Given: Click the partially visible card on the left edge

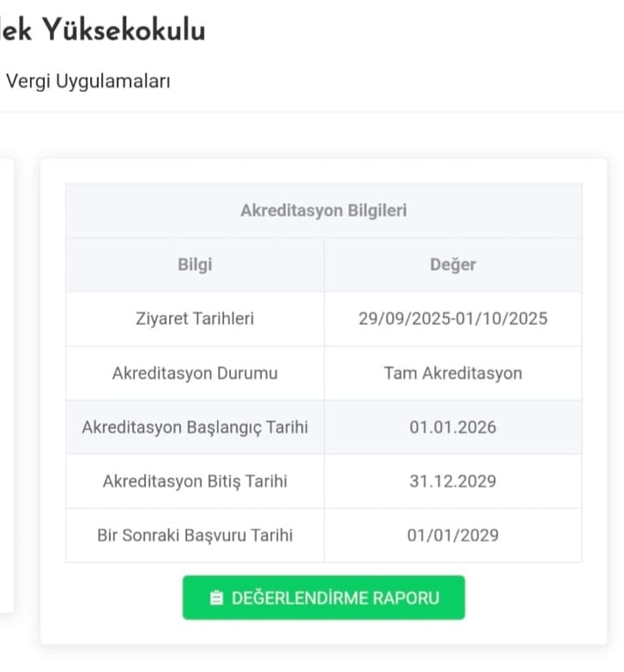Looking at the screenshot, I should point(6,385).
